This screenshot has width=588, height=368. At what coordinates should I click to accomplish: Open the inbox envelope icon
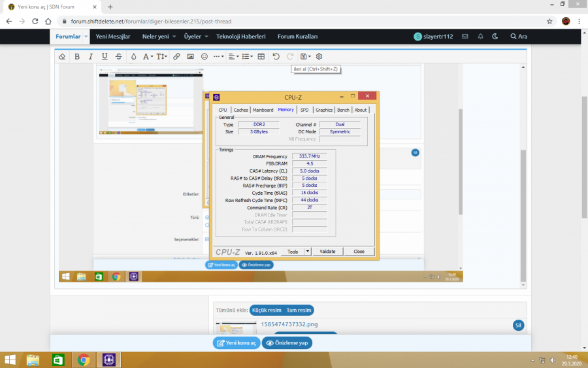(465, 37)
